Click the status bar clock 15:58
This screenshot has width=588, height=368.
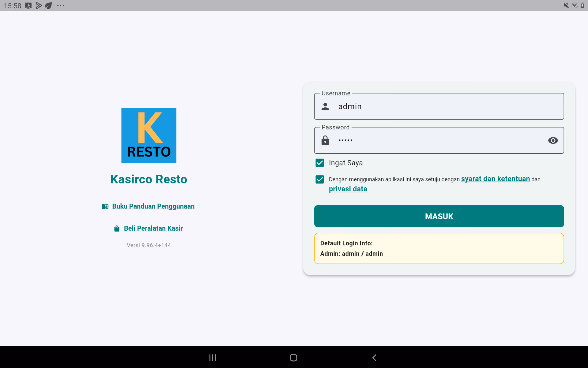tap(13, 6)
